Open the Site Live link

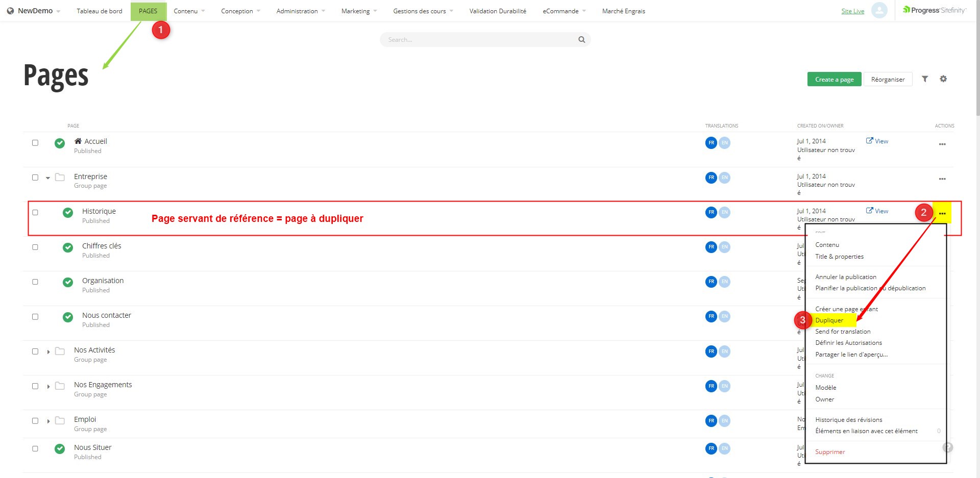pos(852,11)
